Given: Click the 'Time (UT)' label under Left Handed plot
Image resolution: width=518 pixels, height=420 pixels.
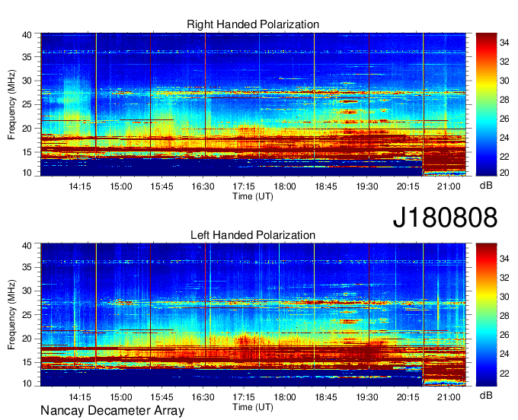Looking at the screenshot, I should pyautogui.click(x=253, y=407).
